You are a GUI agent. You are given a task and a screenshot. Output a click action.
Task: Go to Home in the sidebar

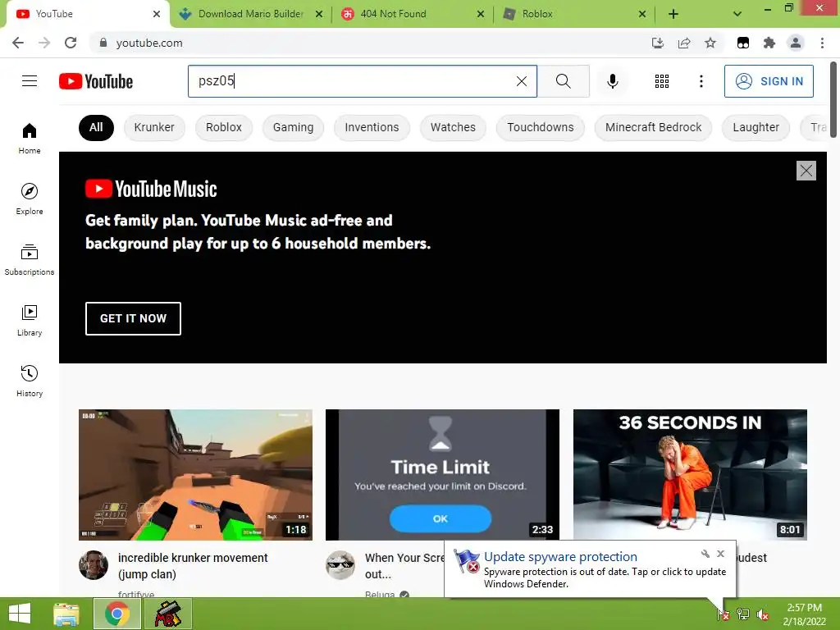[x=30, y=138]
